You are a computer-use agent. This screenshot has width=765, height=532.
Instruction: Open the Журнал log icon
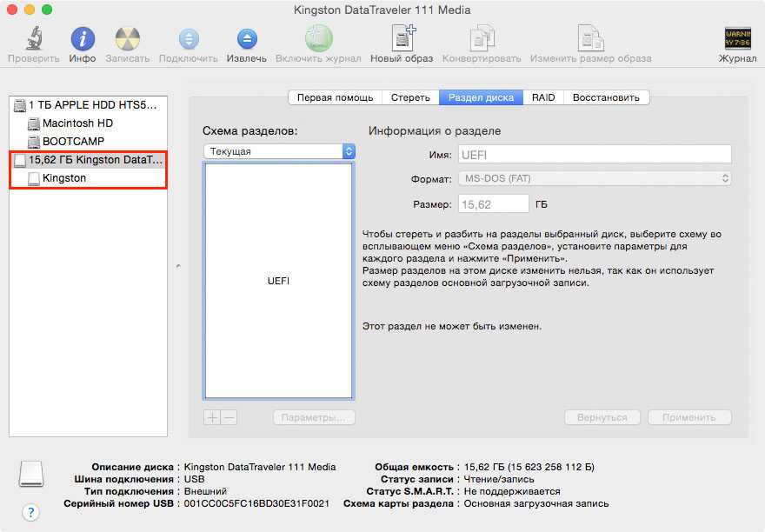[x=737, y=38]
